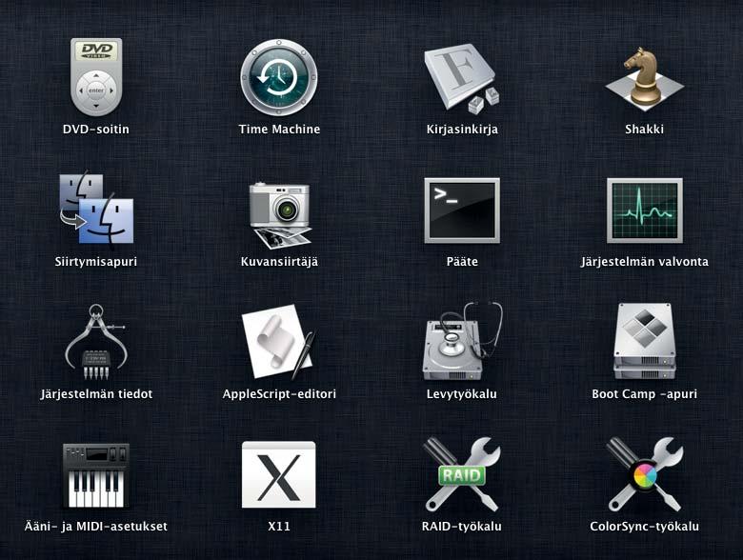Open the Boot Camp -apuri drive icon

tap(645, 341)
